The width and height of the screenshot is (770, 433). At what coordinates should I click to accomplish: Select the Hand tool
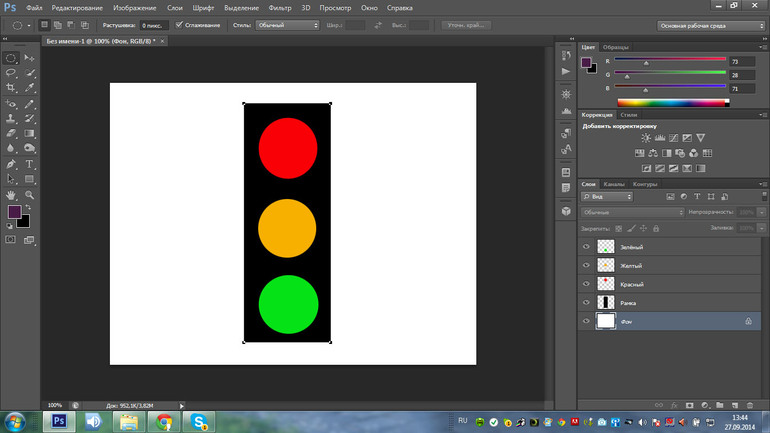11,194
